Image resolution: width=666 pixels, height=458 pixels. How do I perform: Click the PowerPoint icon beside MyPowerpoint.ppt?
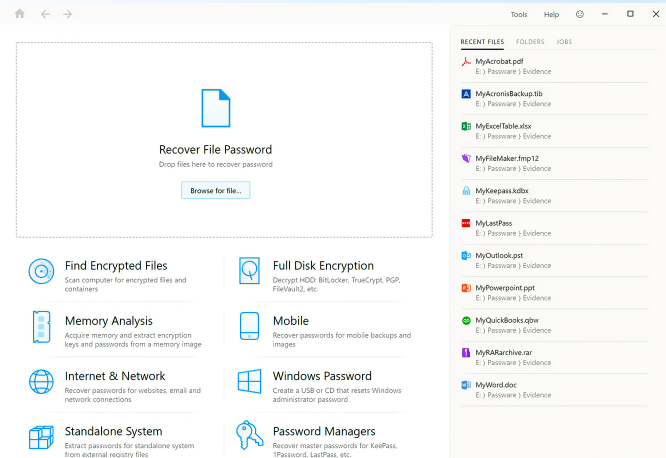466,288
